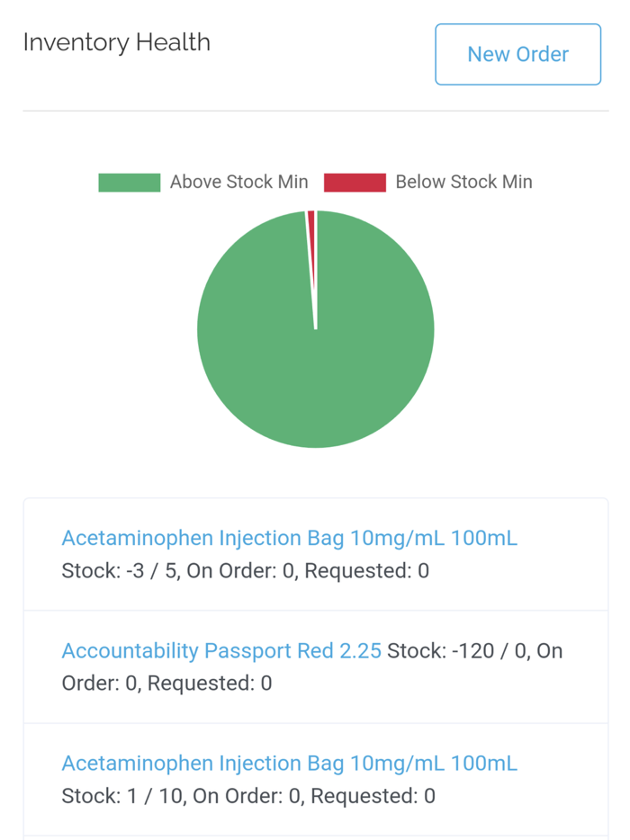Open the first Acetaminophen Injection Bag link
Viewport: 630px width, 840px height.
coord(289,538)
